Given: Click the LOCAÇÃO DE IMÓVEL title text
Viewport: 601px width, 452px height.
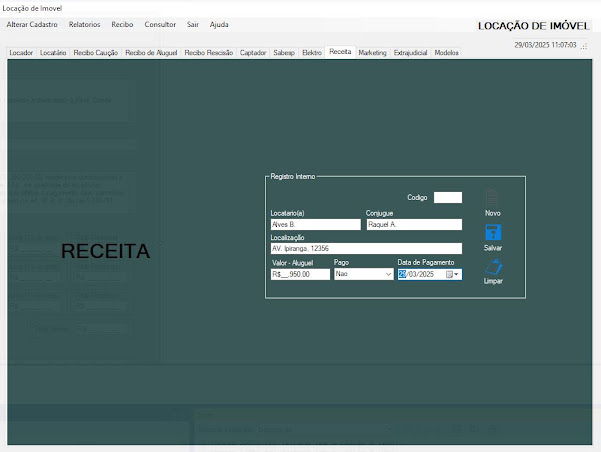Looking at the screenshot, I should [x=533, y=26].
